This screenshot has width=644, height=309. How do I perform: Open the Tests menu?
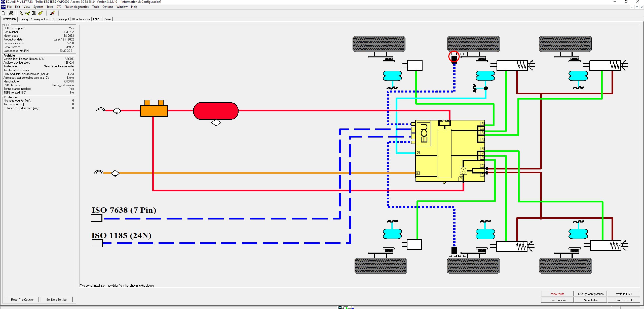pyautogui.click(x=49, y=7)
